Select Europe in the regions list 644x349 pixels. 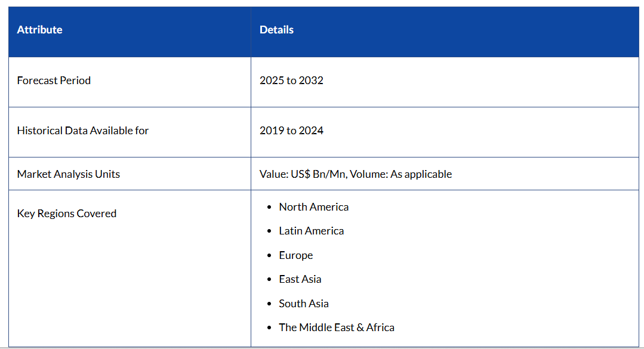click(295, 255)
